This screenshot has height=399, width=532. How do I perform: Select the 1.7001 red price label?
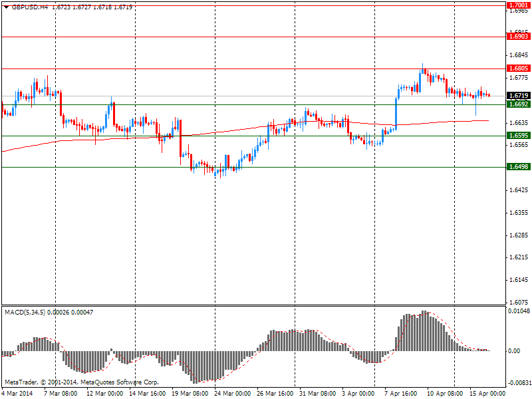pyautogui.click(x=518, y=5)
